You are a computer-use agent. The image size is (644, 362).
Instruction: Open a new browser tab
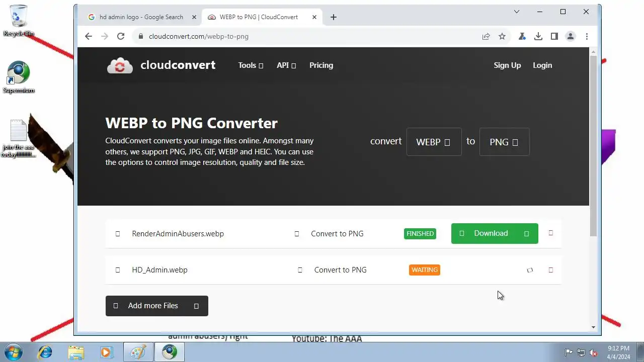pyautogui.click(x=334, y=17)
